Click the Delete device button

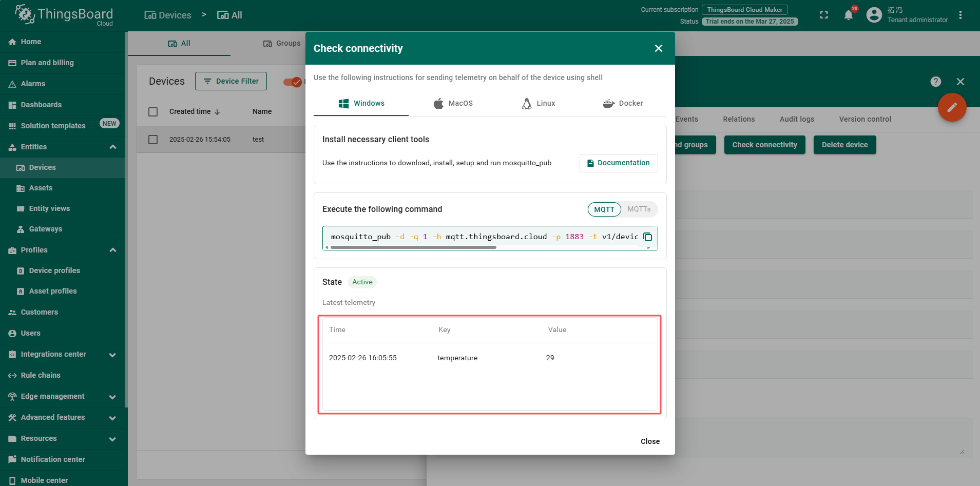pyautogui.click(x=844, y=145)
